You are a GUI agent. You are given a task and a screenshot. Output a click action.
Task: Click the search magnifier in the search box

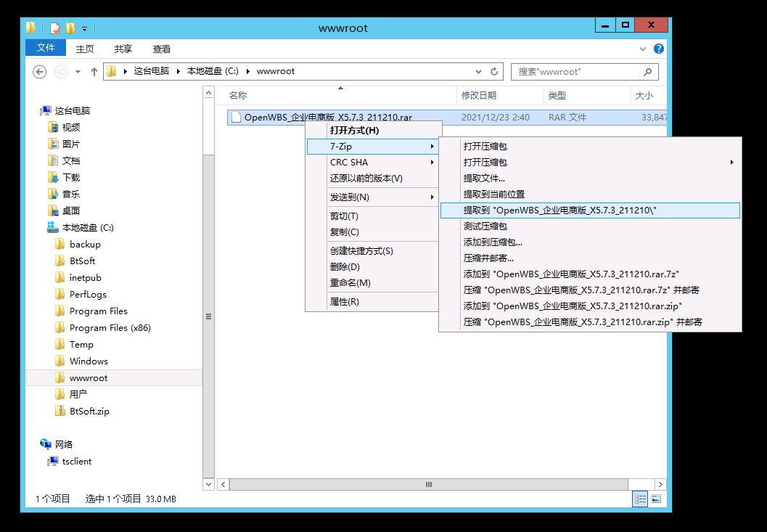647,71
